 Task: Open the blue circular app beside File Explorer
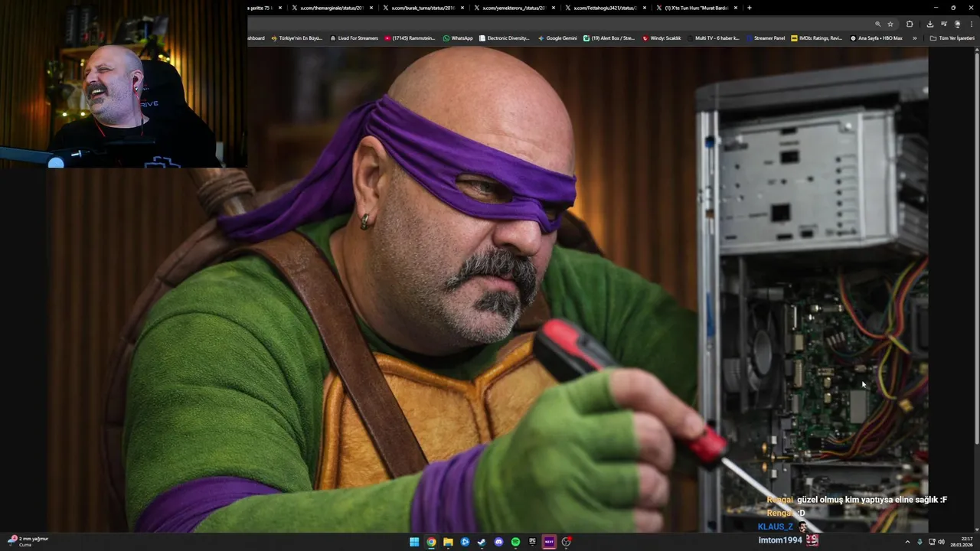point(465,542)
